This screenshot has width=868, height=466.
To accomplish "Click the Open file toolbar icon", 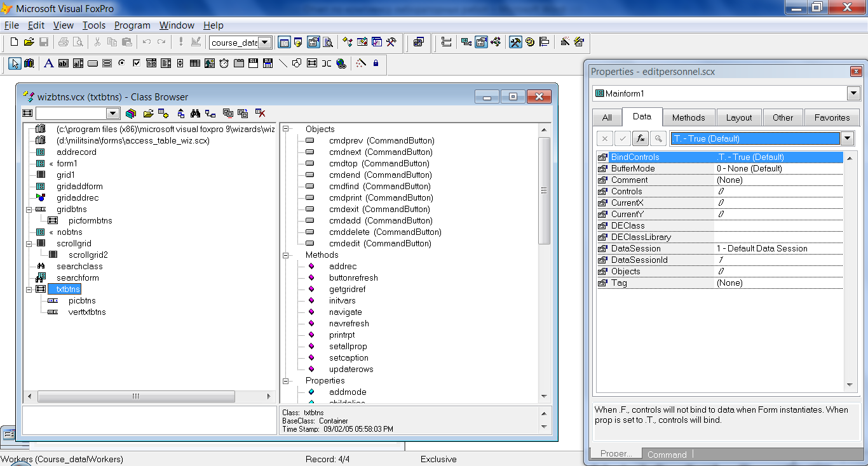I will (29, 43).
